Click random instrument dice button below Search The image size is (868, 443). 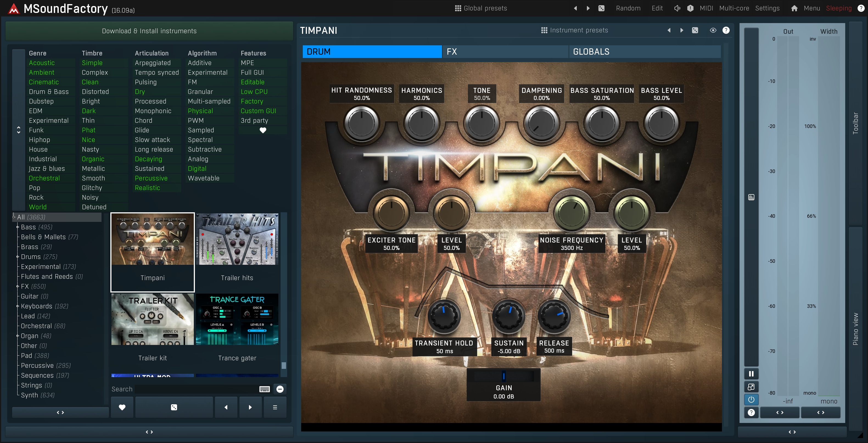174,407
